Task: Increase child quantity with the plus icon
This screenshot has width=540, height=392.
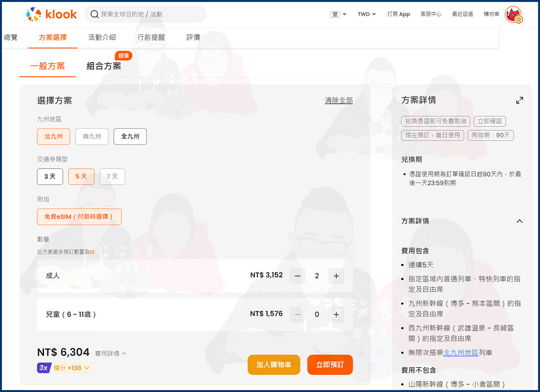Action: [336, 314]
